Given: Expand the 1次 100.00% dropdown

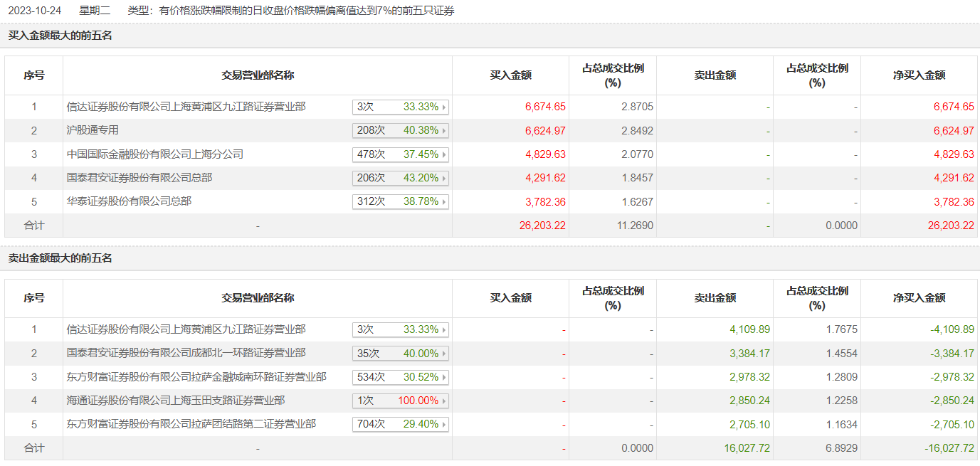Looking at the screenshot, I should click(401, 401).
